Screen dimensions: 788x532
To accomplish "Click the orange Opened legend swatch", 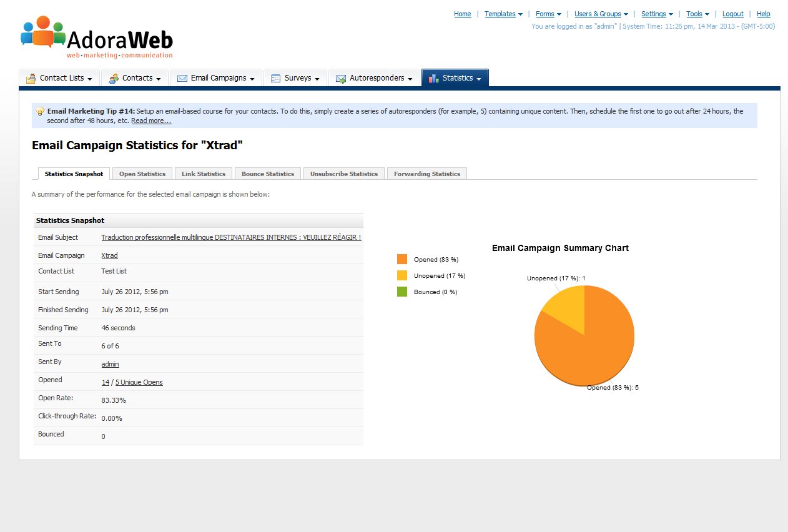I will [402, 259].
